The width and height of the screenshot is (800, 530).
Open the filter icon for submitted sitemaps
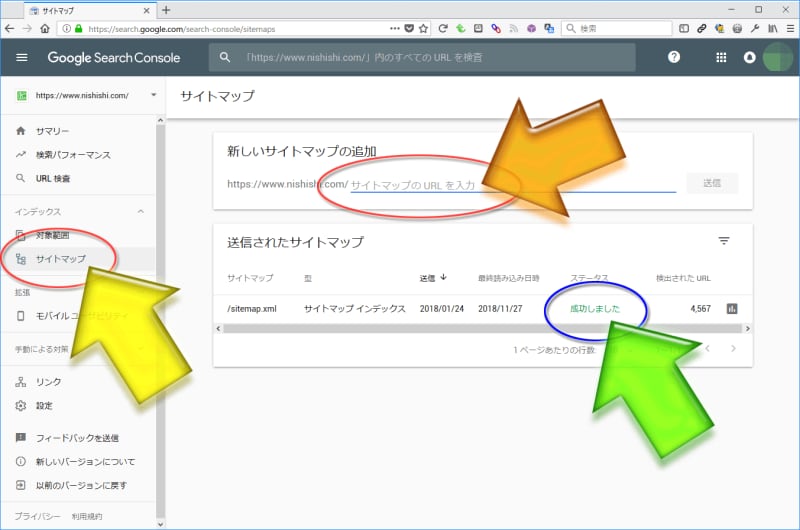click(x=723, y=241)
